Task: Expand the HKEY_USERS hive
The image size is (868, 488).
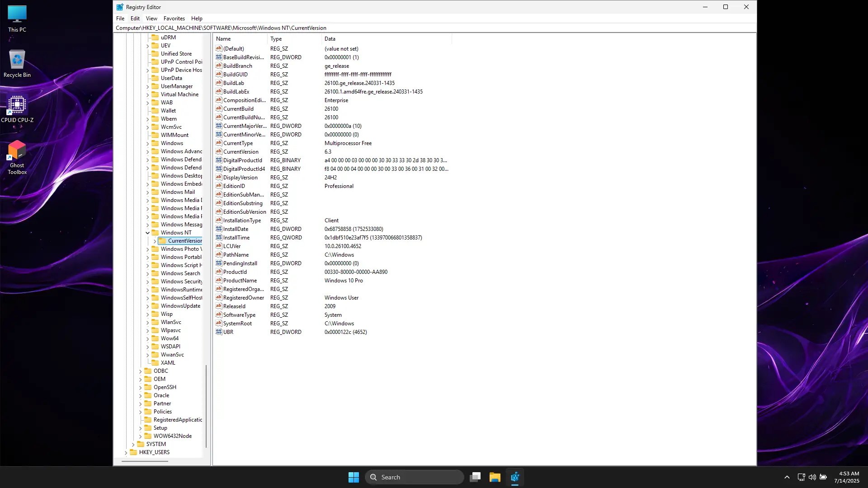Action: click(126, 452)
